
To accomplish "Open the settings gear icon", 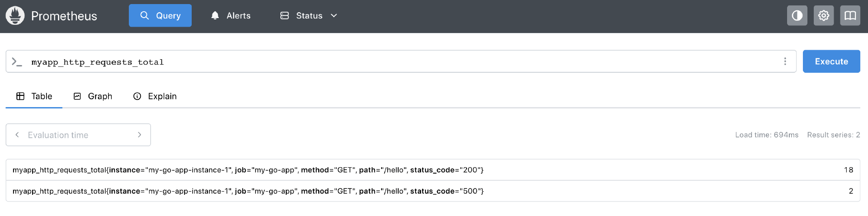I will coord(824,16).
